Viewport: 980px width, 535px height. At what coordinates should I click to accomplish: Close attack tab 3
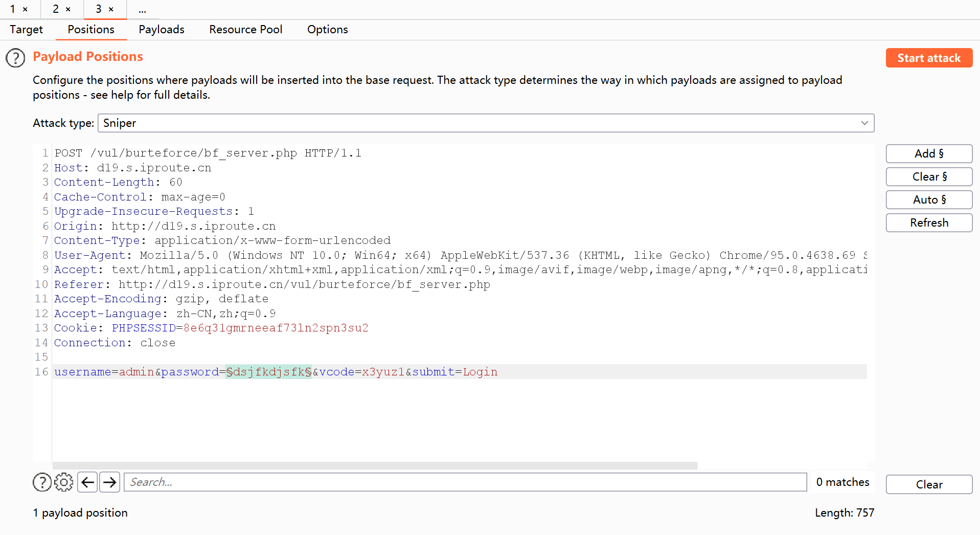pos(111,9)
